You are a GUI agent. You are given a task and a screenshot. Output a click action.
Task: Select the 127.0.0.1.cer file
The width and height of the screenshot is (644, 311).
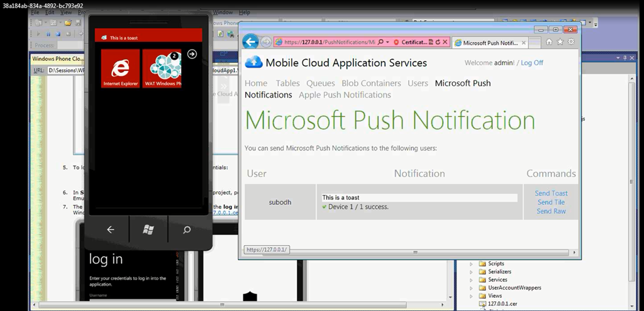tap(498, 304)
